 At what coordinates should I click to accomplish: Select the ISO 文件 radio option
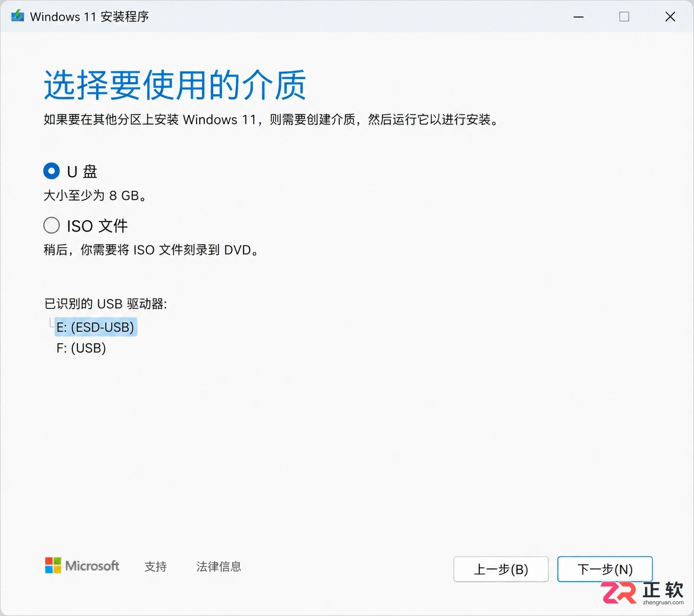[x=52, y=225]
